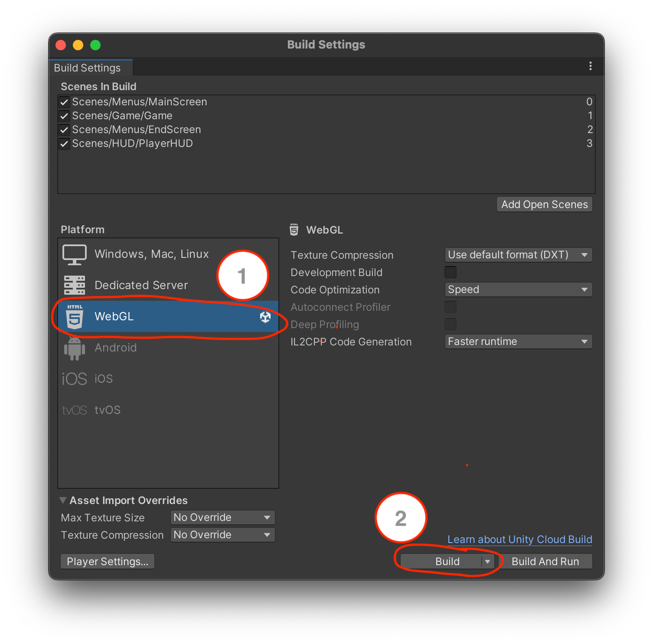The image size is (653, 644).
Task: Enable the Development Build checkbox
Action: click(x=451, y=272)
